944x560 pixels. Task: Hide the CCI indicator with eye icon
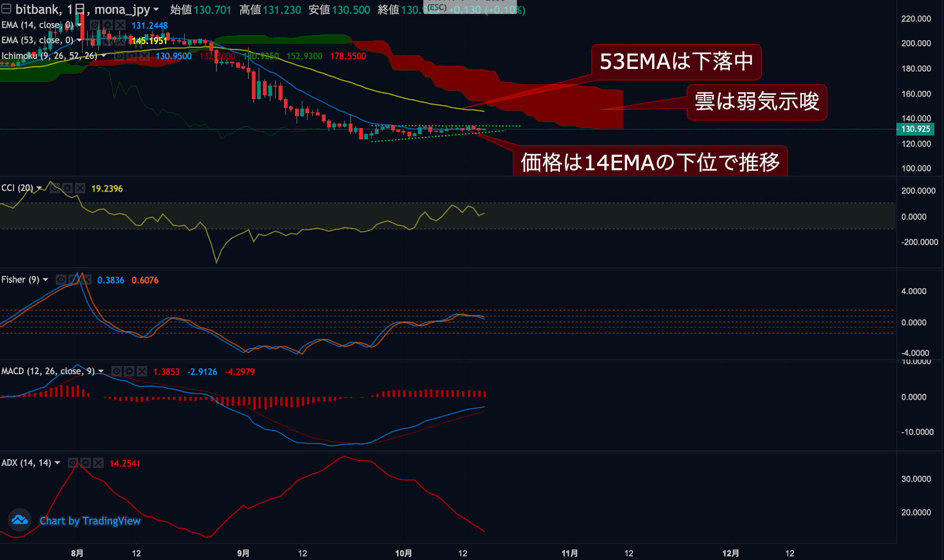point(55,188)
